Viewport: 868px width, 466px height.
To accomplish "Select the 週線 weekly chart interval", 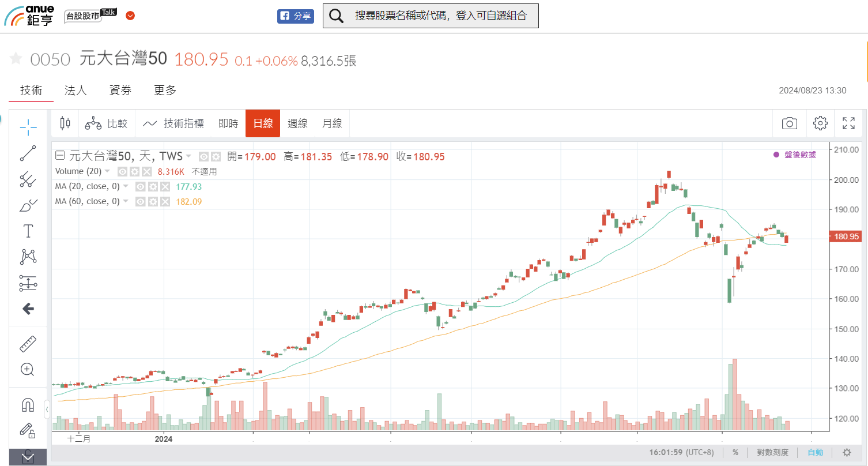I will coord(297,123).
